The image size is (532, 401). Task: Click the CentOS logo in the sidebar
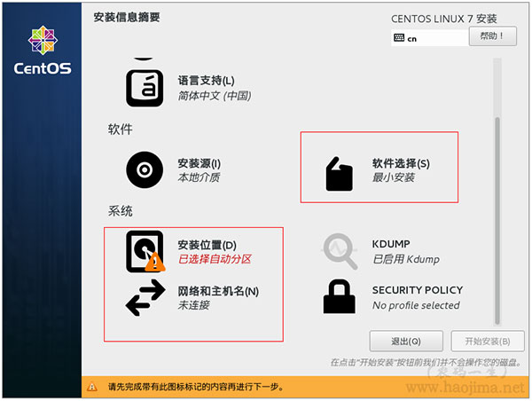(43, 51)
